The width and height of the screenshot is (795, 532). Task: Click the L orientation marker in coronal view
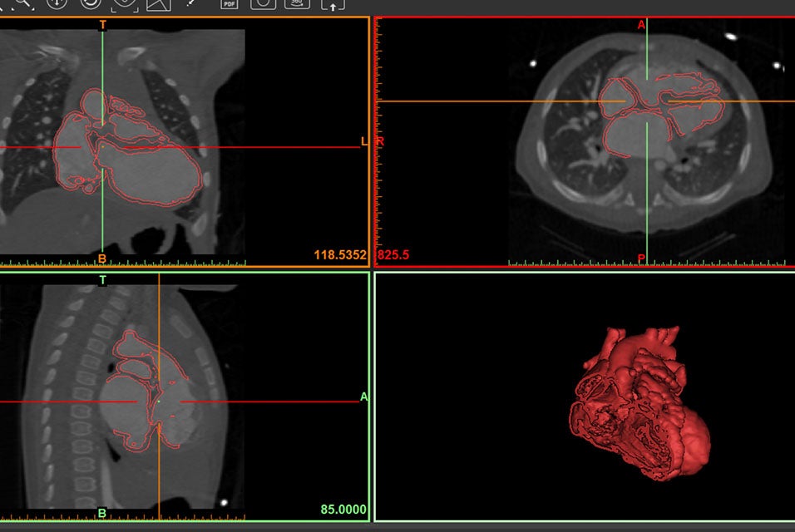[x=363, y=141]
